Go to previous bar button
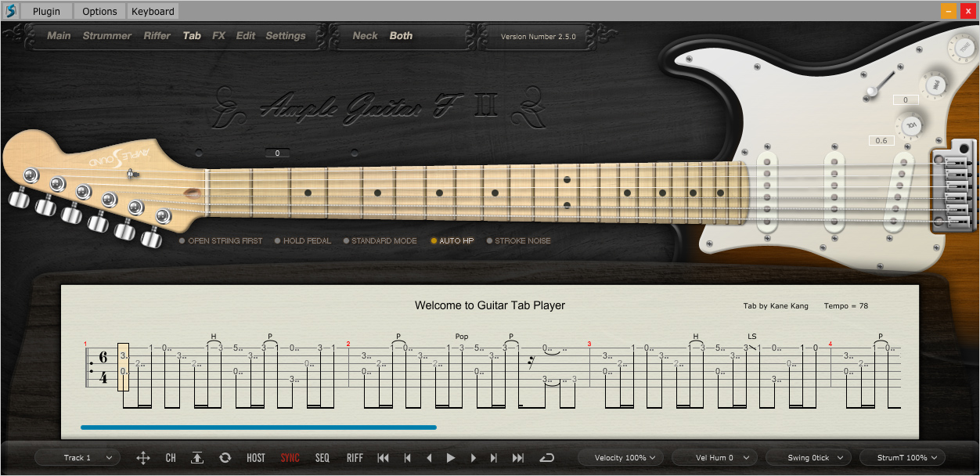Screen dimensions: 980x476 click(x=407, y=458)
